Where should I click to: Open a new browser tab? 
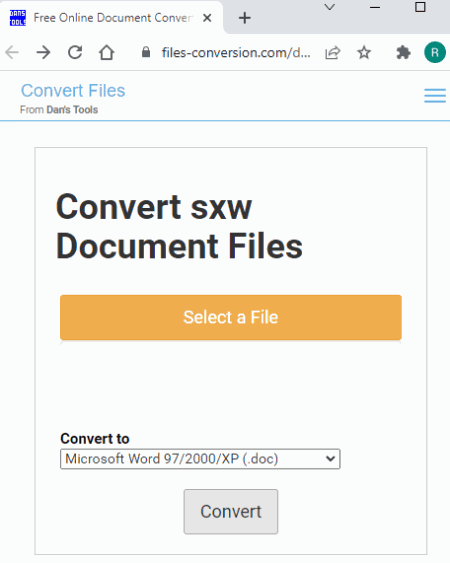pos(245,18)
